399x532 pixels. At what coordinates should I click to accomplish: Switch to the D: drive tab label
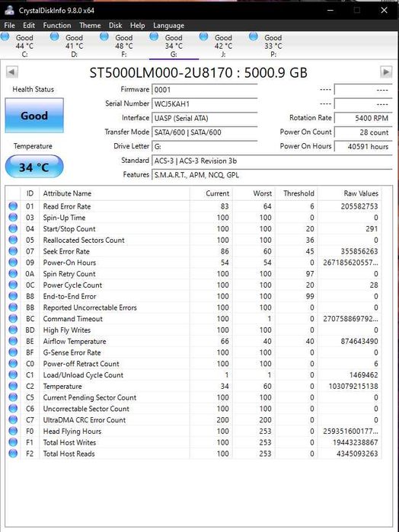tap(75, 46)
